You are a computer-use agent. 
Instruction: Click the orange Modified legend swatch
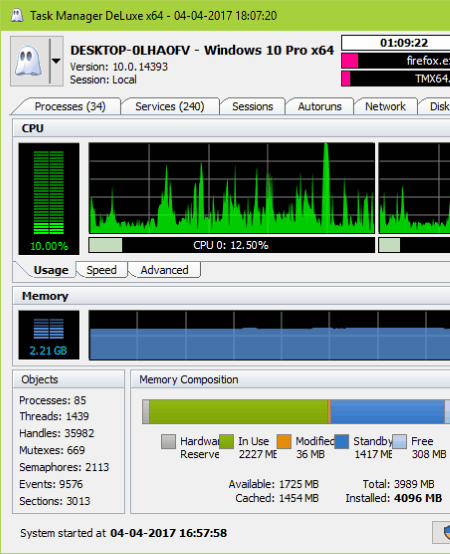click(x=284, y=442)
